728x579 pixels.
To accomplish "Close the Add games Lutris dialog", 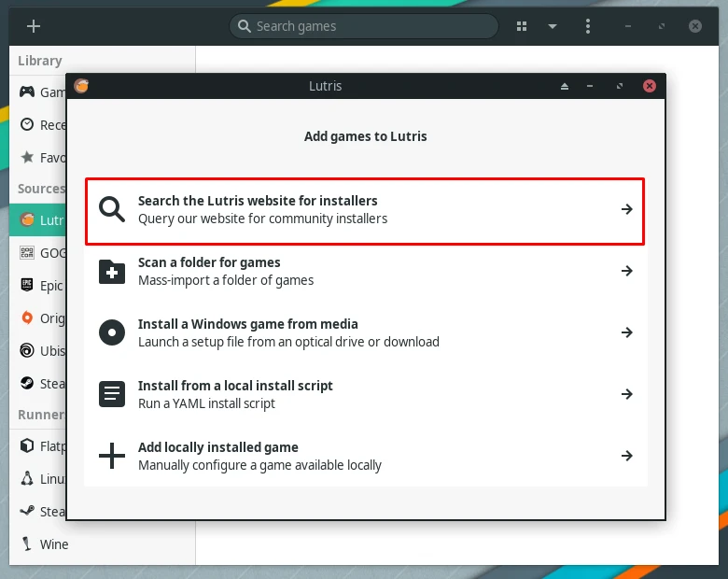I will (649, 86).
